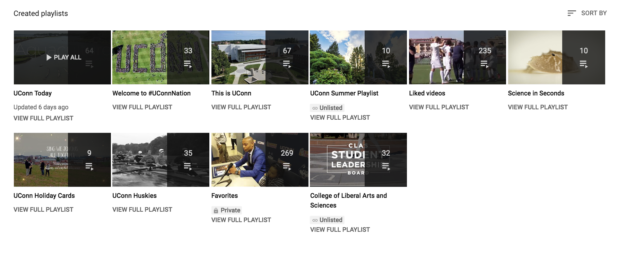This screenshot has width=644, height=256.
Task: Click the Sing We Joyous holiday thumbnail
Action: [62, 160]
